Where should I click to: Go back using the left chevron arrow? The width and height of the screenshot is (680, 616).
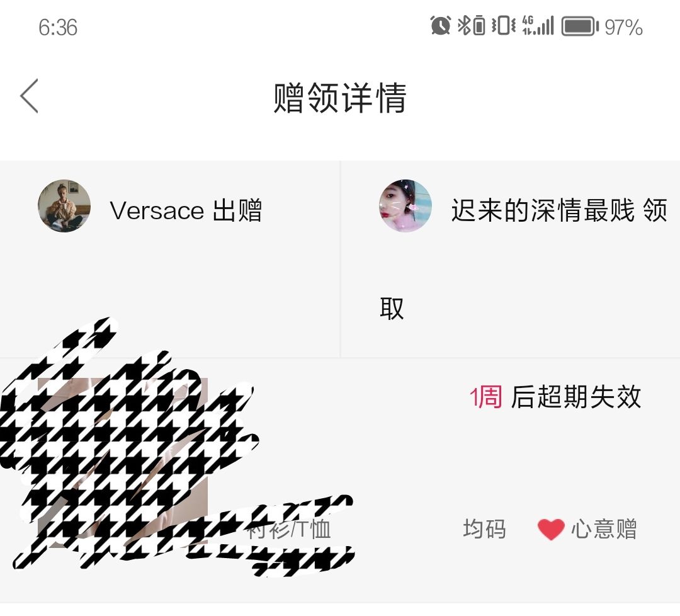pos(29,96)
